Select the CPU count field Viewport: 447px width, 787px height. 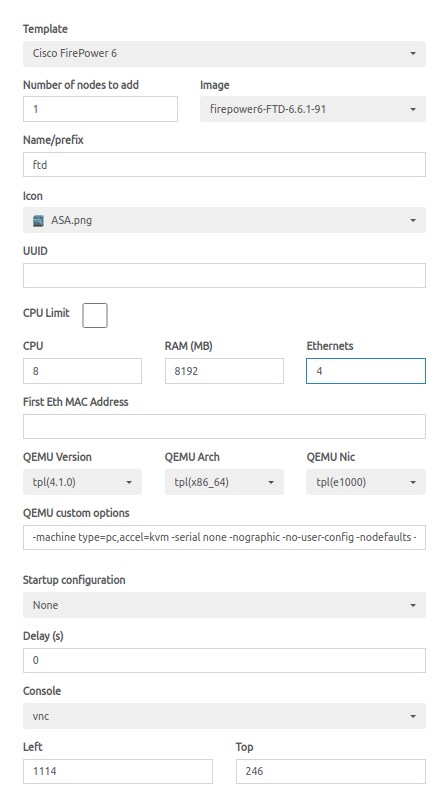(82, 371)
